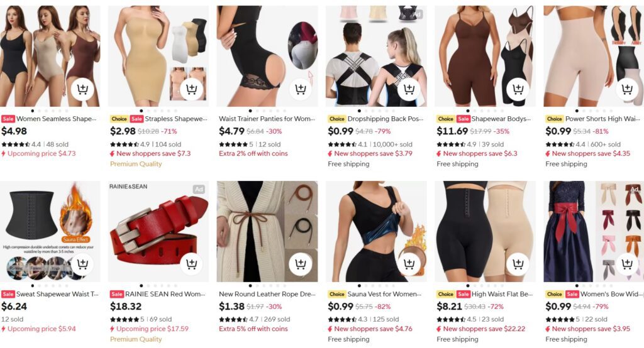Add Sauna Vest for Women to cart

[x=409, y=264]
